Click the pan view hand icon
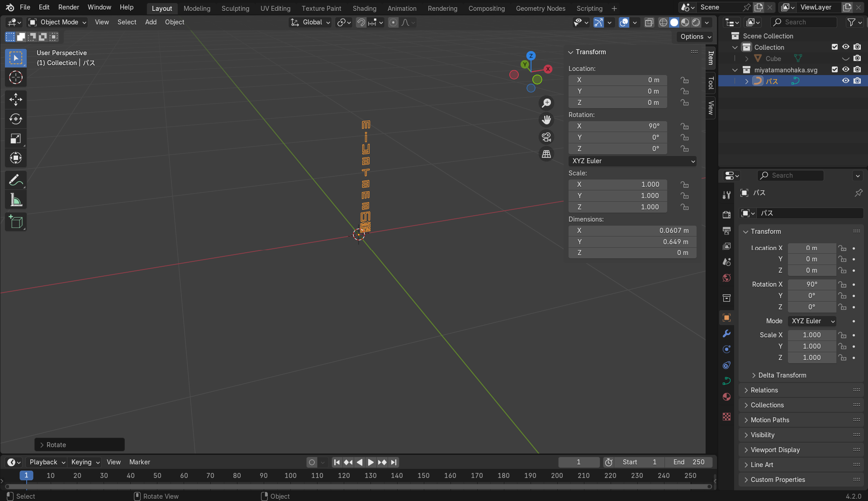The image size is (868, 501). (546, 120)
